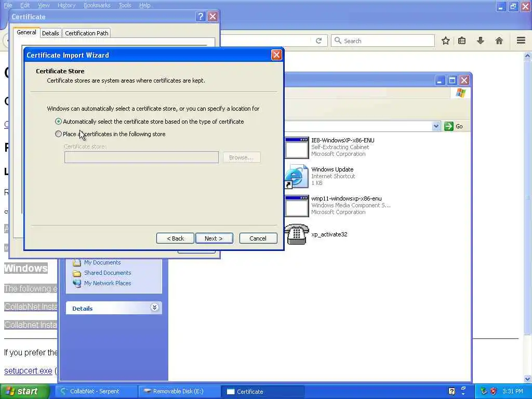Open My Documents in Explorer sidebar

tap(102, 262)
